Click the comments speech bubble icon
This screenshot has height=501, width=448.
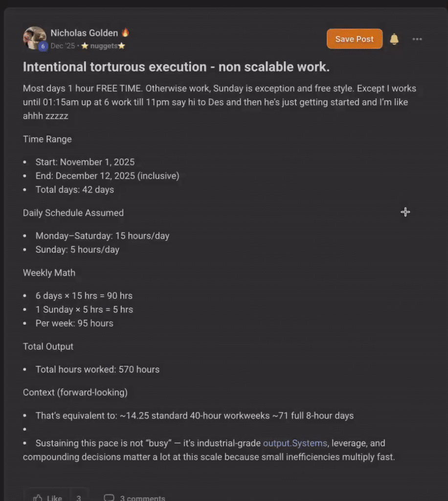(x=109, y=497)
